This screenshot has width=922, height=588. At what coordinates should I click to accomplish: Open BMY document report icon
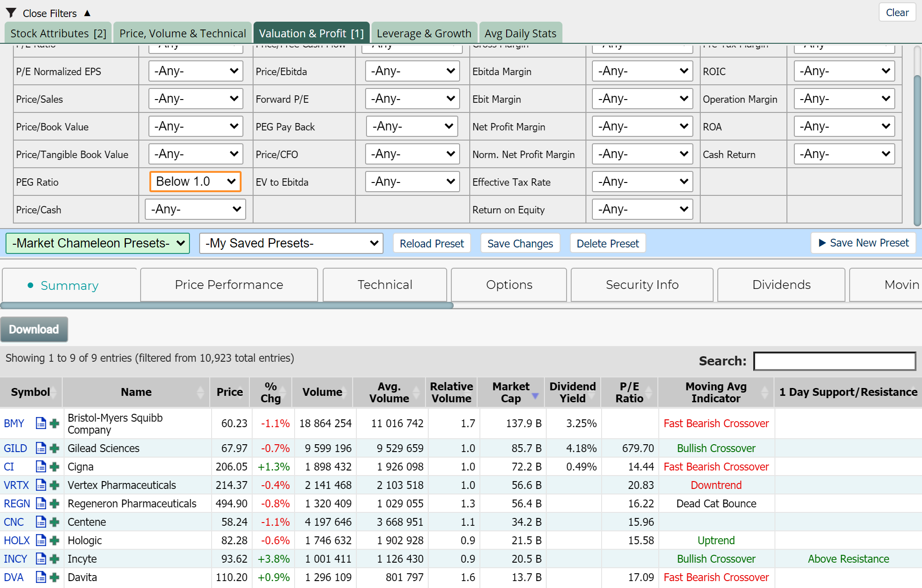pos(41,423)
